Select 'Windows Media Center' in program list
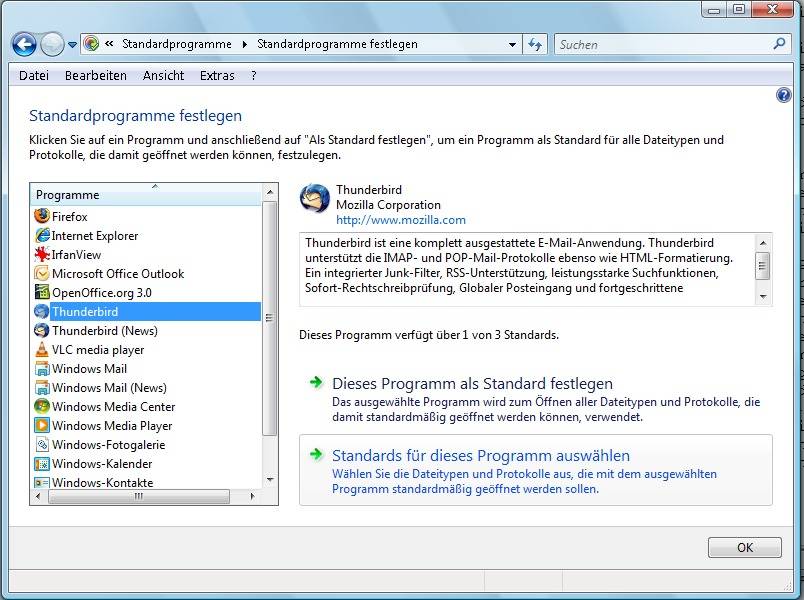The height and width of the screenshot is (600, 804). pos(113,407)
